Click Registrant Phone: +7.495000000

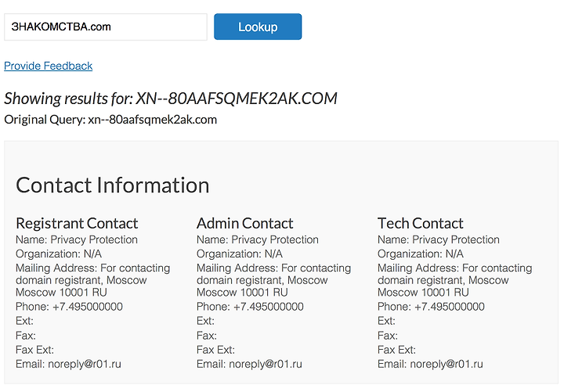pyautogui.click(x=69, y=307)
